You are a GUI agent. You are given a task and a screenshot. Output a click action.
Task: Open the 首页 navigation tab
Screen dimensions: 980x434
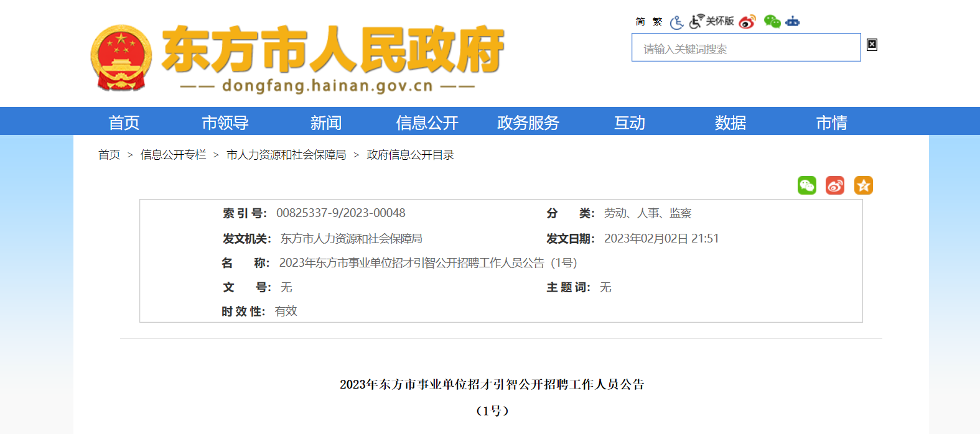124,122
